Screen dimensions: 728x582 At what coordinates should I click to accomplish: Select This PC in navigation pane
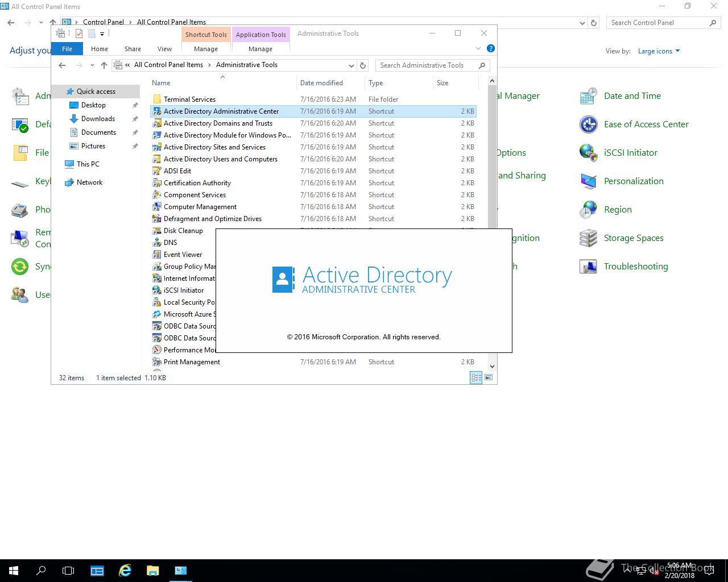click(x=88, y=164)
